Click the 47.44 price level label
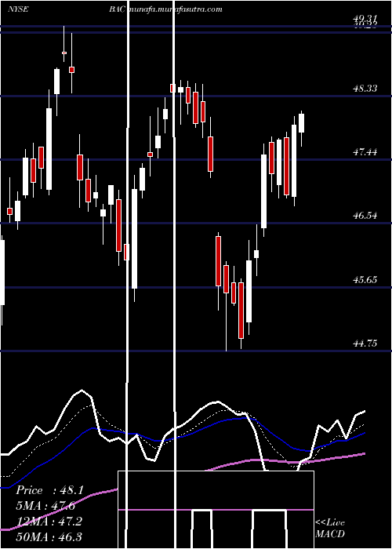The width and height of the screenshot is (392, 549). click(x=365, y=152)
